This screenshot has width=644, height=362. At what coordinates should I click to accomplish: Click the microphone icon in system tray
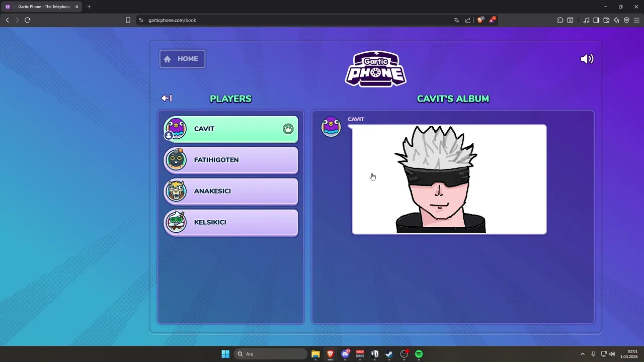point(593,354)
